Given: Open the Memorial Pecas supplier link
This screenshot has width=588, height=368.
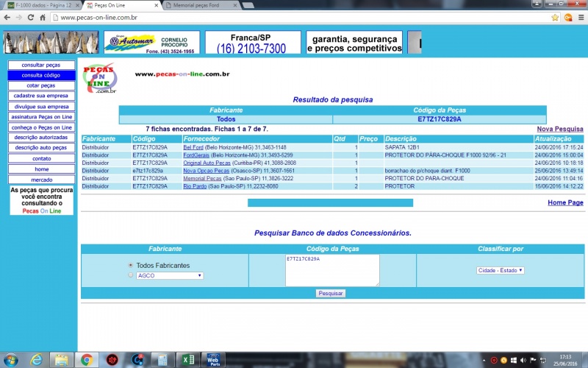Looking at the screenshot, I should tap(202, 178).
